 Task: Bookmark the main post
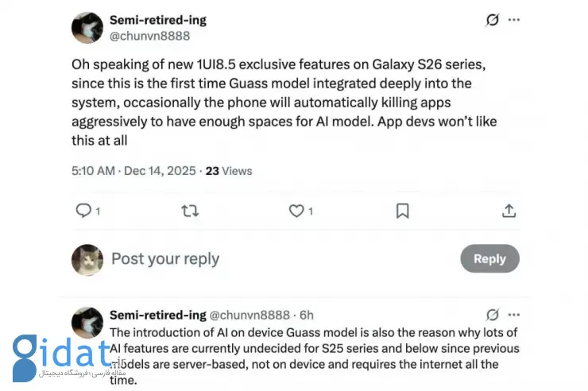(x=403, y=211)
